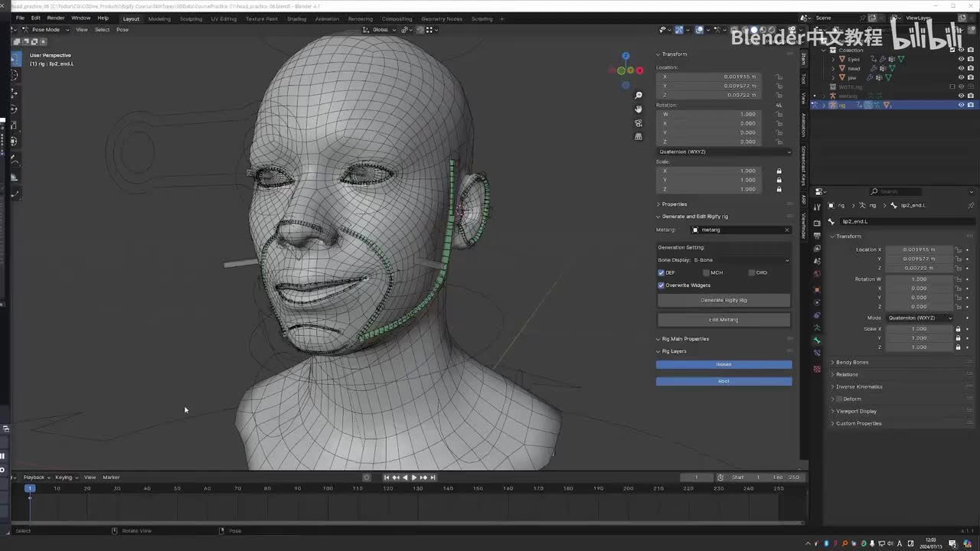Image resolution: width=980 pixels, height=551 pixels.
Task: Toggle camera view gizmo icon
Action: [x=639, y=123]
